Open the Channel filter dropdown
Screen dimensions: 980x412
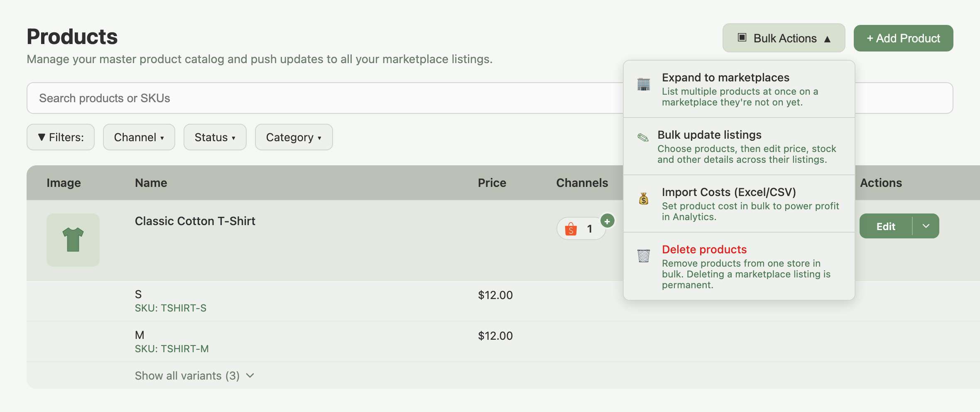[x=139, y=137]
